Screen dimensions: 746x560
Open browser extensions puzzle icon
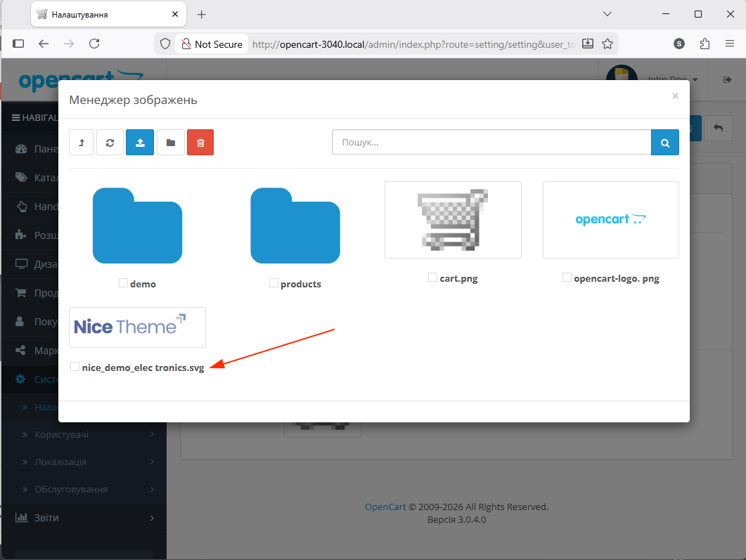pyautogui.click(x=705, y=44)
